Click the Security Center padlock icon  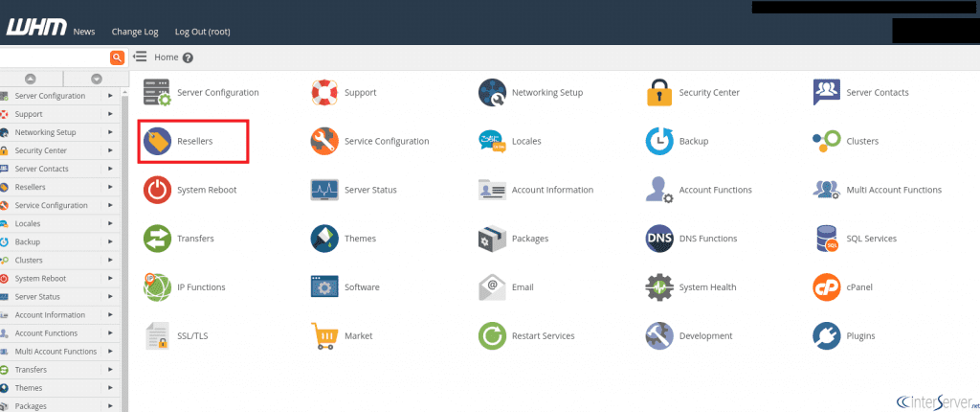[x=658, y=93]
